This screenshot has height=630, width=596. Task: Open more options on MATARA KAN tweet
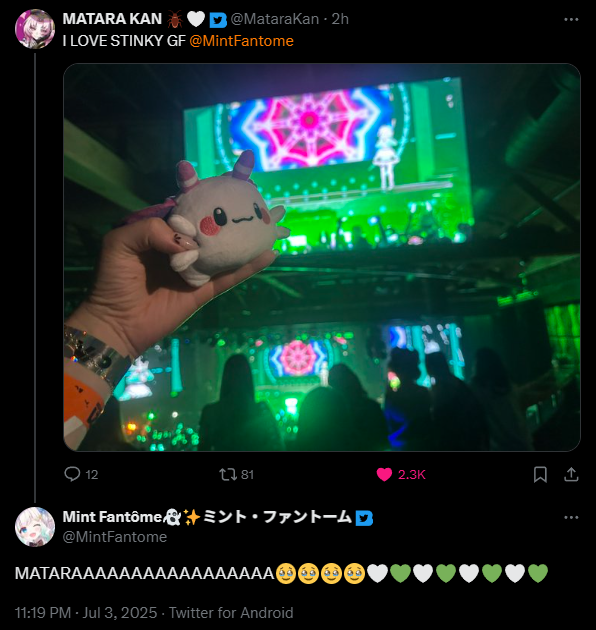pos(571,19)
